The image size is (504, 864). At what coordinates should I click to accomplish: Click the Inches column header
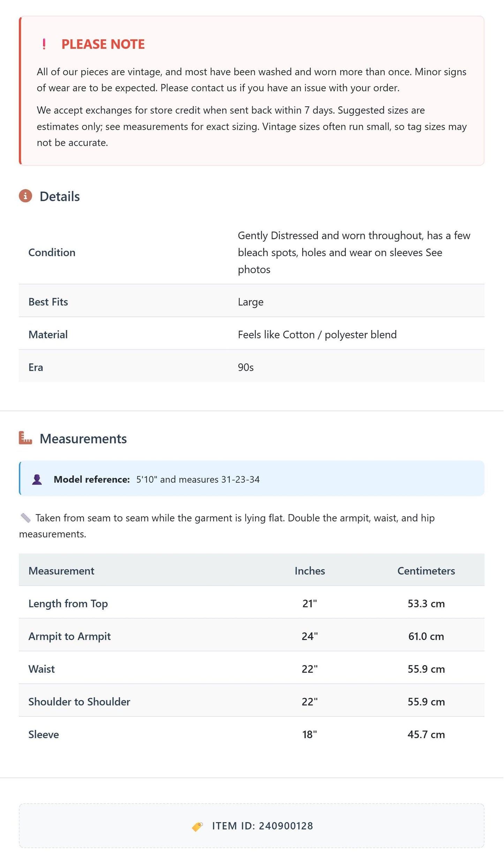tap(310, 571)
